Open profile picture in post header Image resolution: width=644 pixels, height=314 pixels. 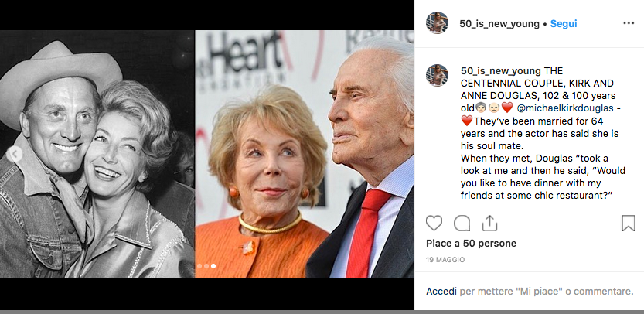437,23
